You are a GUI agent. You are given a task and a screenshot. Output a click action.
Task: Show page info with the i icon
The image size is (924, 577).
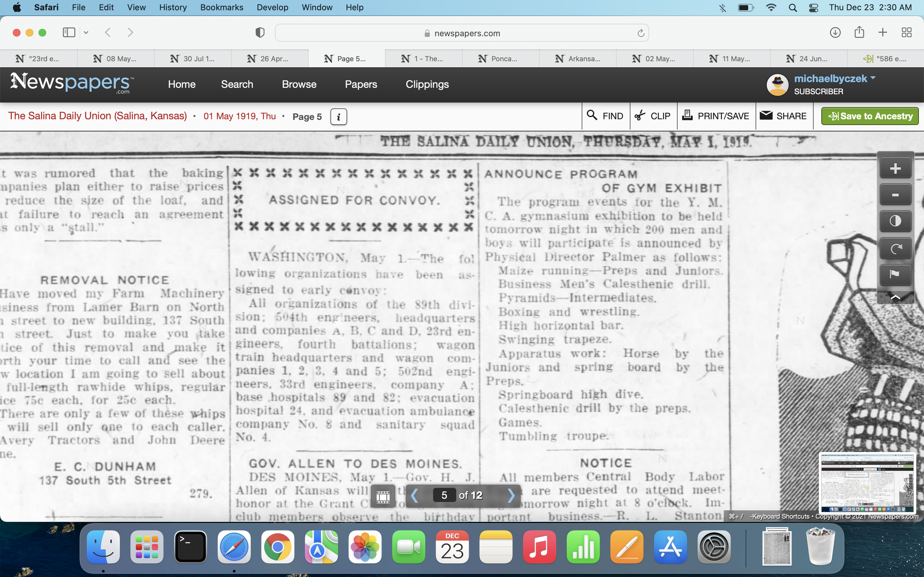tap(338, 117)
